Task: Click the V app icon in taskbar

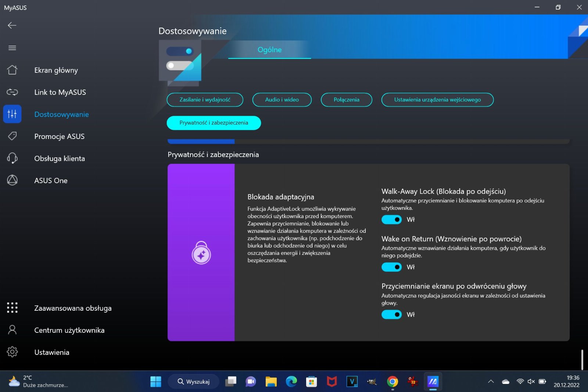Action: click(x=352, y=382)
